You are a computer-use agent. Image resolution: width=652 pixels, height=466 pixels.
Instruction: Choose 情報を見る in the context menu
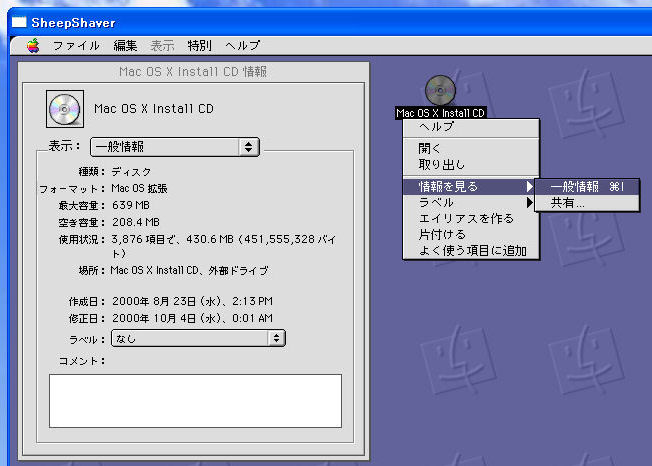[x=469, y=186]
